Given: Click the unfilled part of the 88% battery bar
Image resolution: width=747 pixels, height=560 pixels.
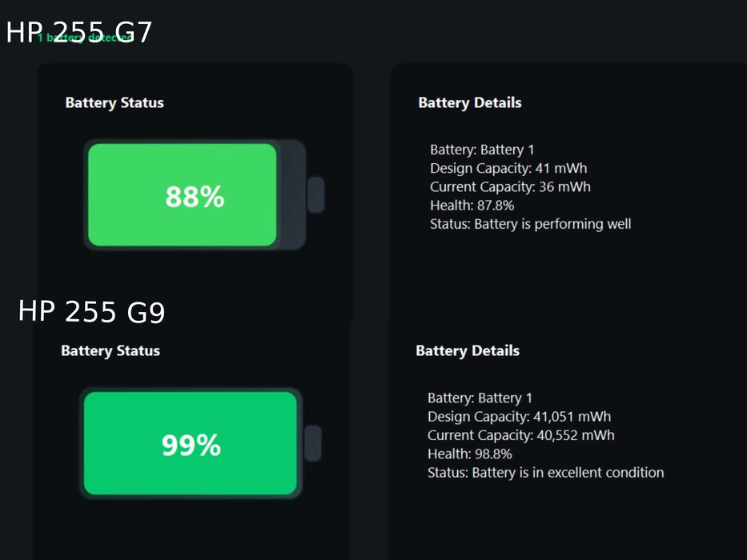Looking at the screenshot, I should click(291, 195).
